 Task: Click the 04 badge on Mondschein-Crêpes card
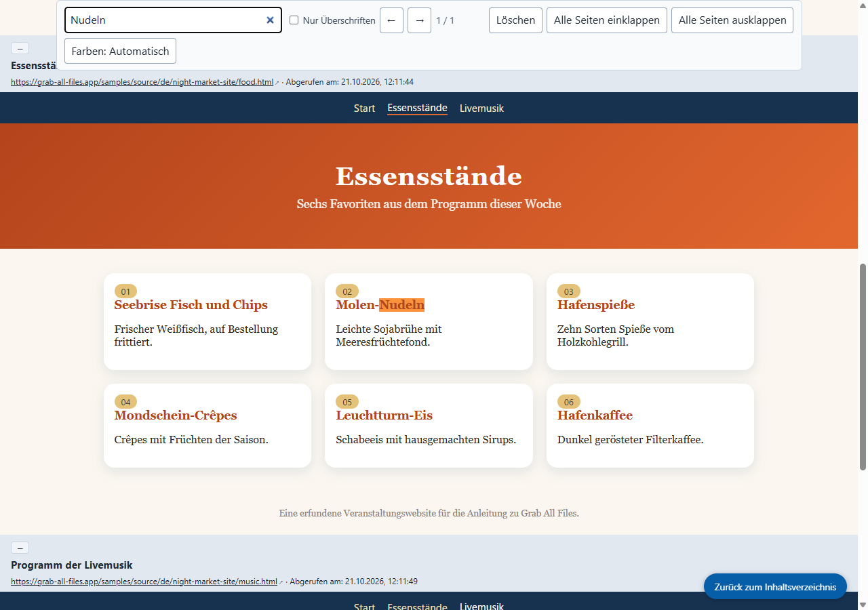(125, 402)
